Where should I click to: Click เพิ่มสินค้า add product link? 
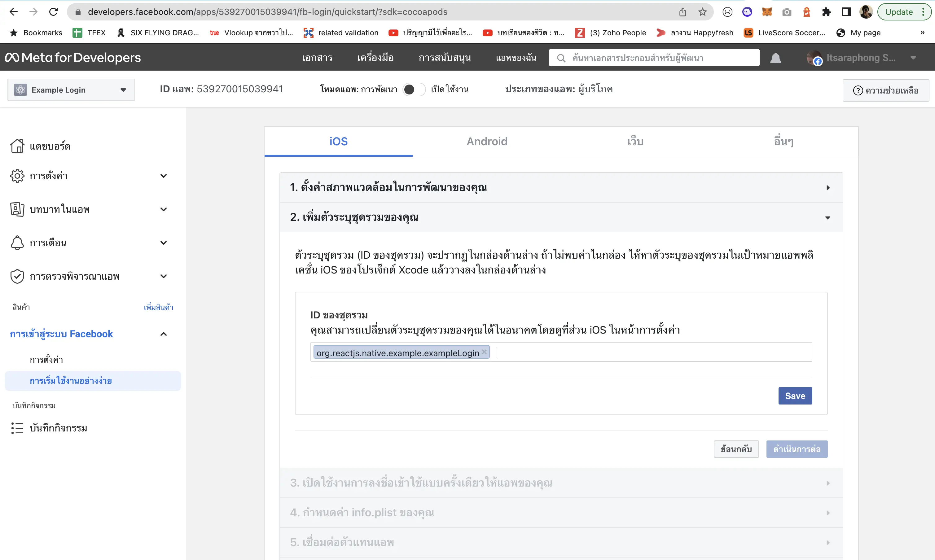159,307
